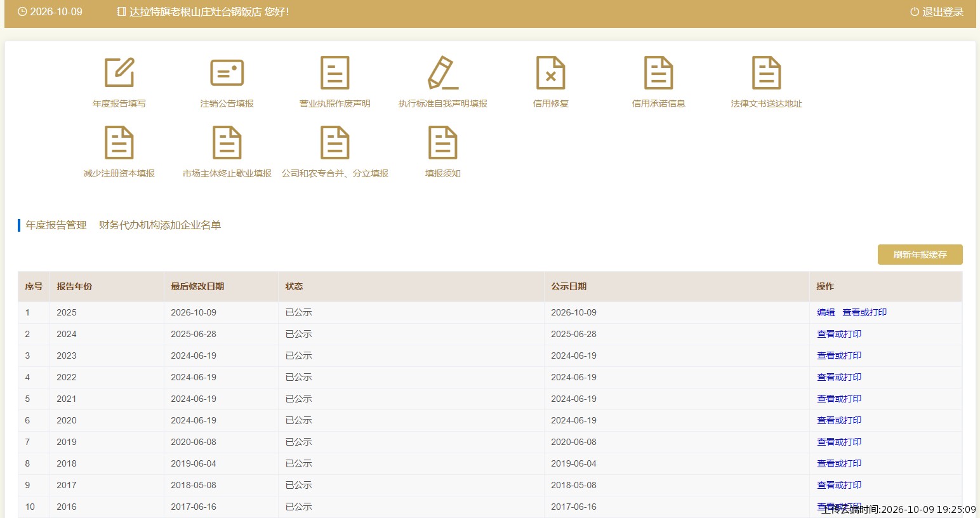Viewport: 980px width, 518px height.
Task: Switch to the 财务代办机构添加企业名单 tab
Action: point(160,225)
